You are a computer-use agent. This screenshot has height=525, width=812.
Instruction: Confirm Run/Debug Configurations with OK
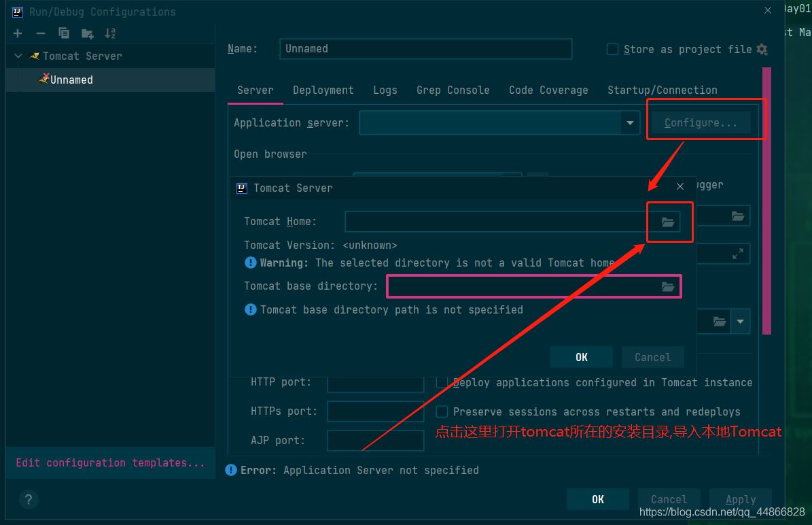point(598,499)
